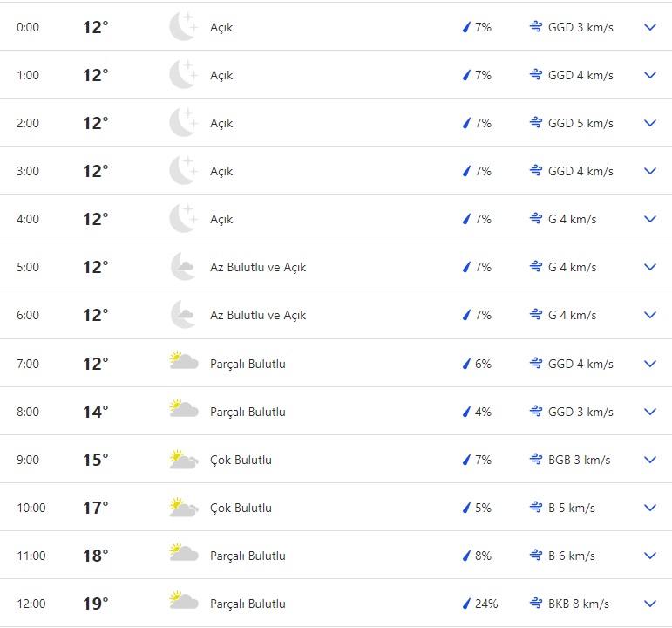This screenshot has width=672, height=628.
Task: Click the raindrop icon beside 24% at 12:00
Action: (x=467, y=604)
